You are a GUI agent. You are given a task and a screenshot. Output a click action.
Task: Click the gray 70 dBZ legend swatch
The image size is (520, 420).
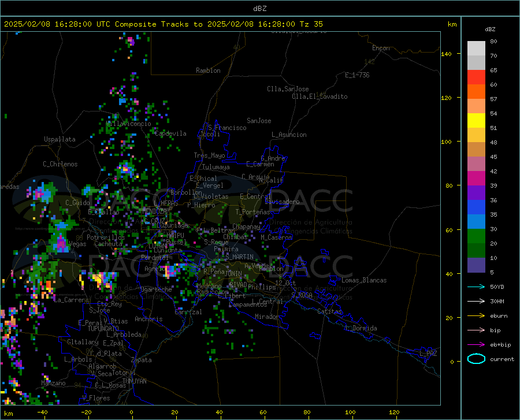476,62
